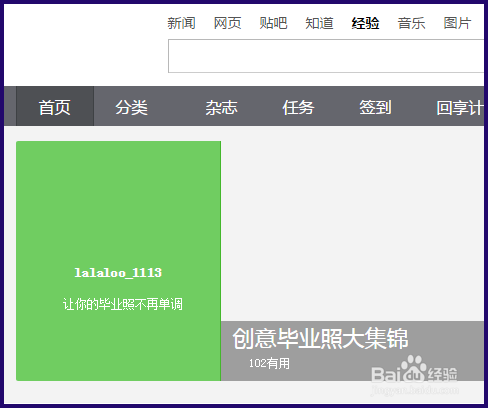
Task: Click the 102有用 count
Action: click(269, 363)
